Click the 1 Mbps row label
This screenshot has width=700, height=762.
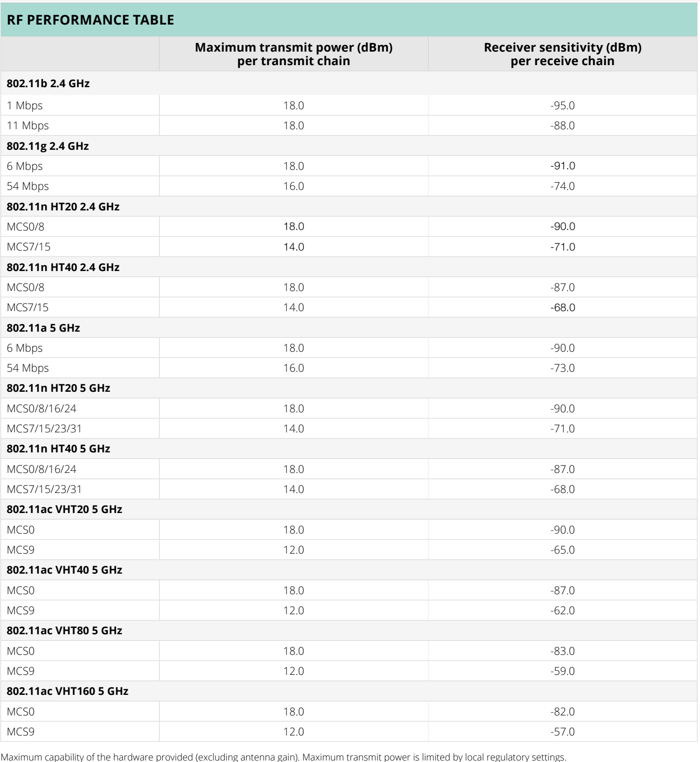(x=25, y=106)
